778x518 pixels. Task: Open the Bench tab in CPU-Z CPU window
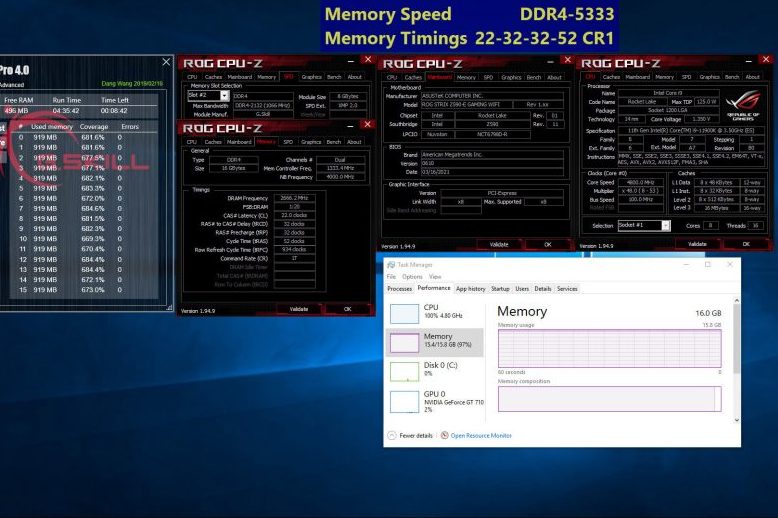click(x=732, y=77)
